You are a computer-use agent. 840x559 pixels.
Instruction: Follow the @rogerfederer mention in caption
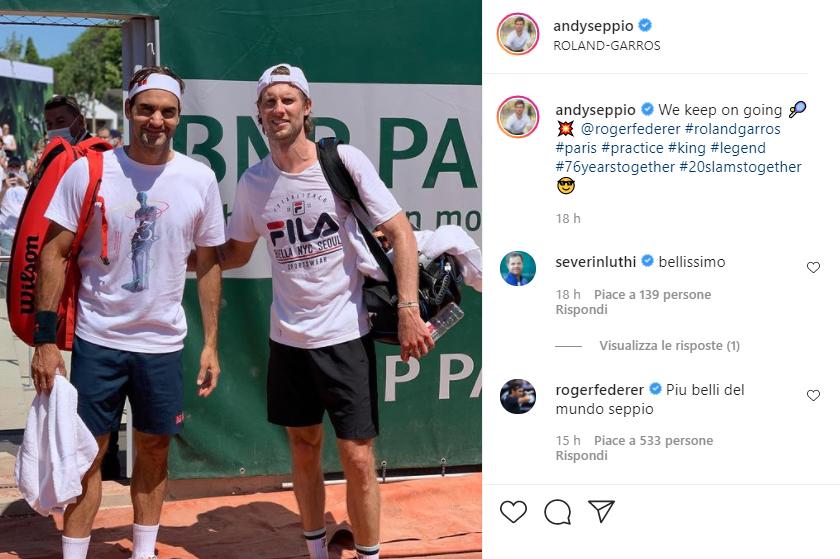click(x=631, y=129)
